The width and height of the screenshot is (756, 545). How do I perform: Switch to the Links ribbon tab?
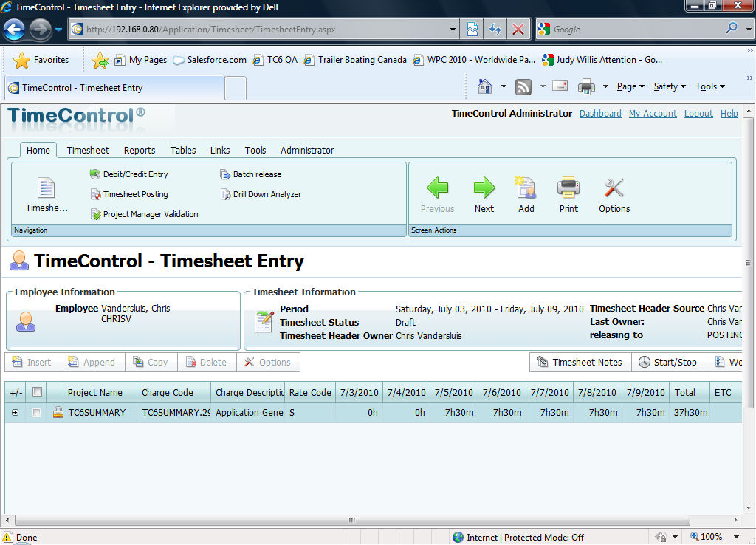point(220,150)
